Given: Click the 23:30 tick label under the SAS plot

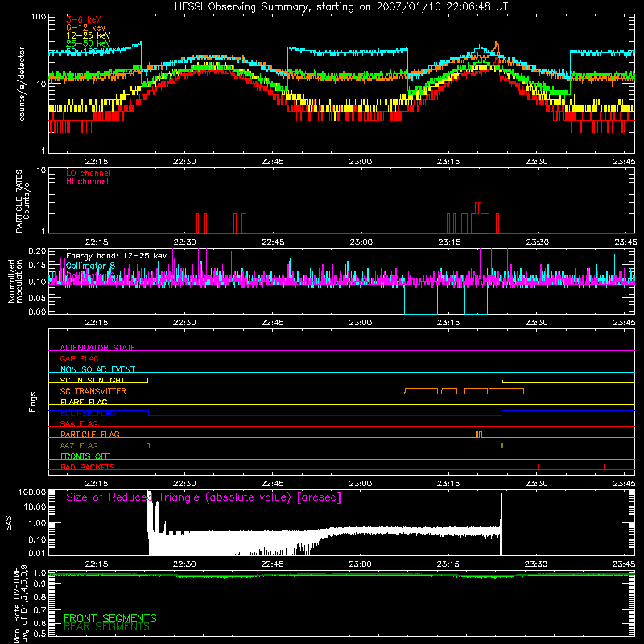Looking at the screenshot, I should coord(536,564).
